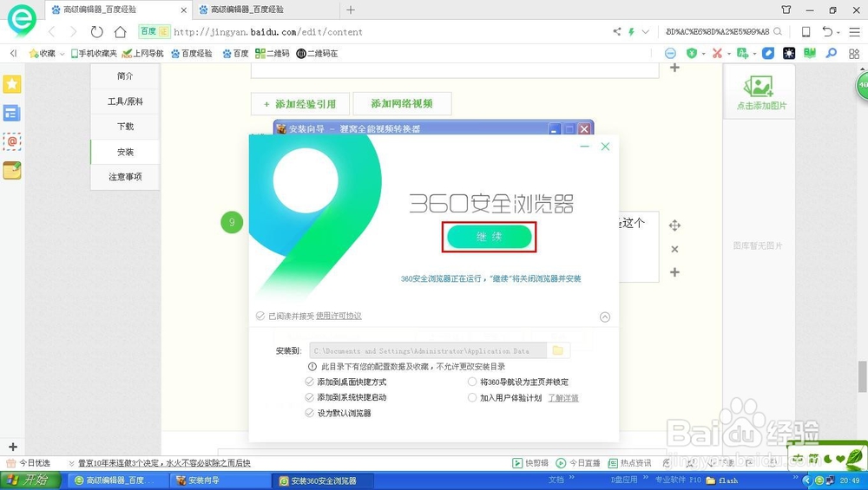The width and height of the screenshot is (868, 490).
Task: Select 简介 in the editor sidebar
Action: coord(125,76)
